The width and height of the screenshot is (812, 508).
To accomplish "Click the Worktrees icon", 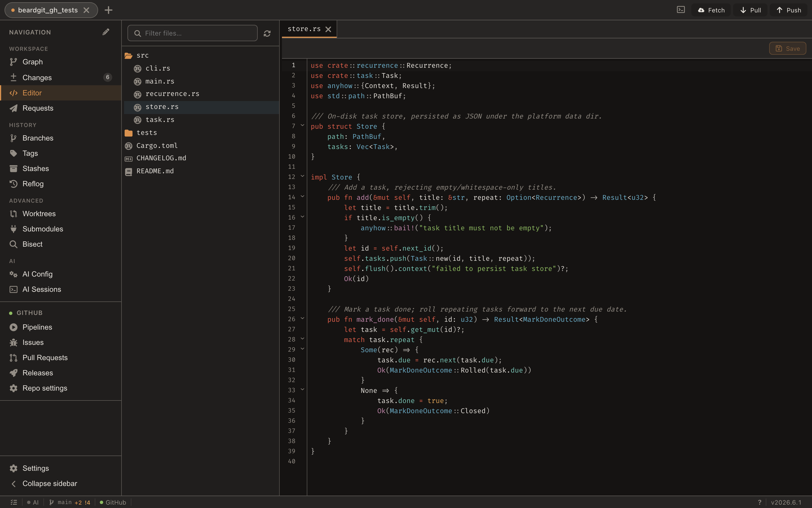I will [x=14, y=214].
